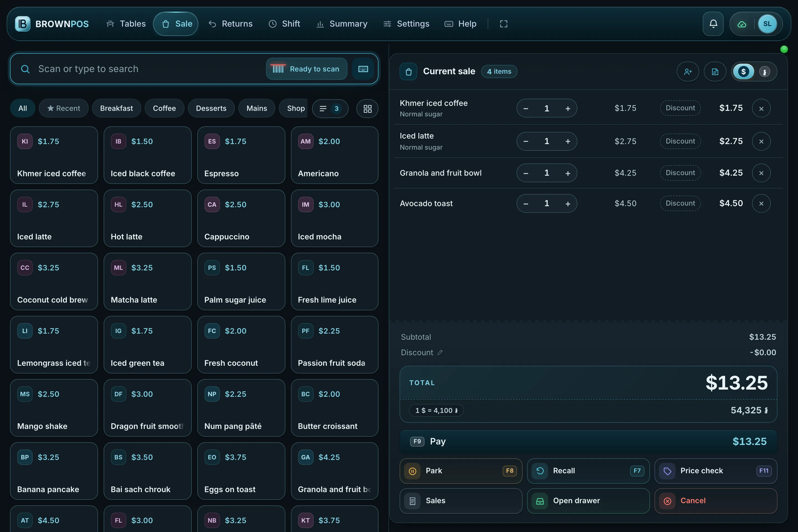The height and width of the screenshot is (532, 798).
Task: Remove Avocado toast line item
Action: [761, 203]
